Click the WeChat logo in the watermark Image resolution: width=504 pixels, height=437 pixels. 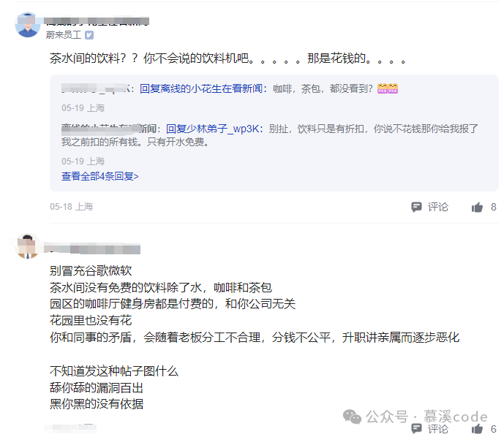[x=352, y=417]
